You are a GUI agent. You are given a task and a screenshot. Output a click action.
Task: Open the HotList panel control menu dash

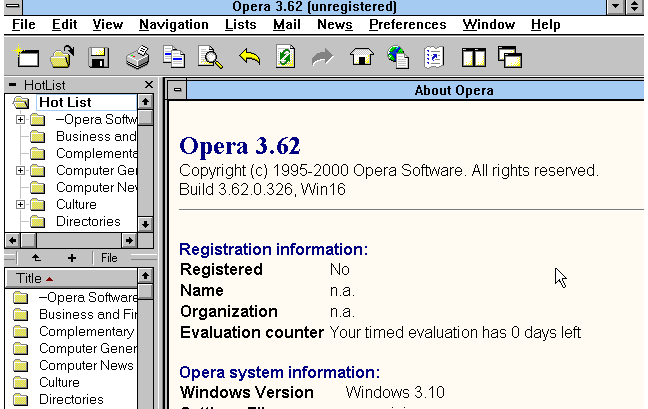tap(12, 85)
